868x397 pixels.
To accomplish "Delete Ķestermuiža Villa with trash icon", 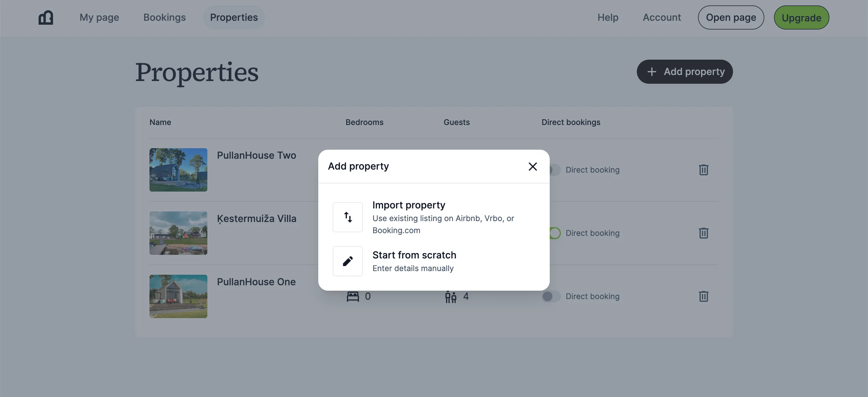I will click(703, 233).
